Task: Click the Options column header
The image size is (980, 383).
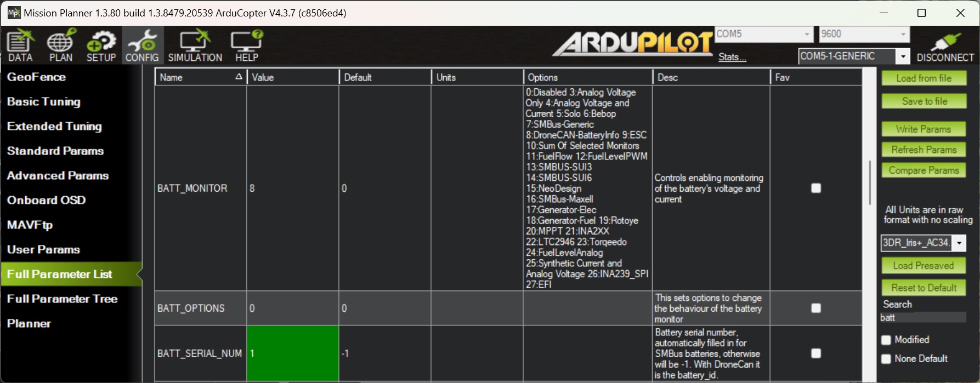Action: 588,77
